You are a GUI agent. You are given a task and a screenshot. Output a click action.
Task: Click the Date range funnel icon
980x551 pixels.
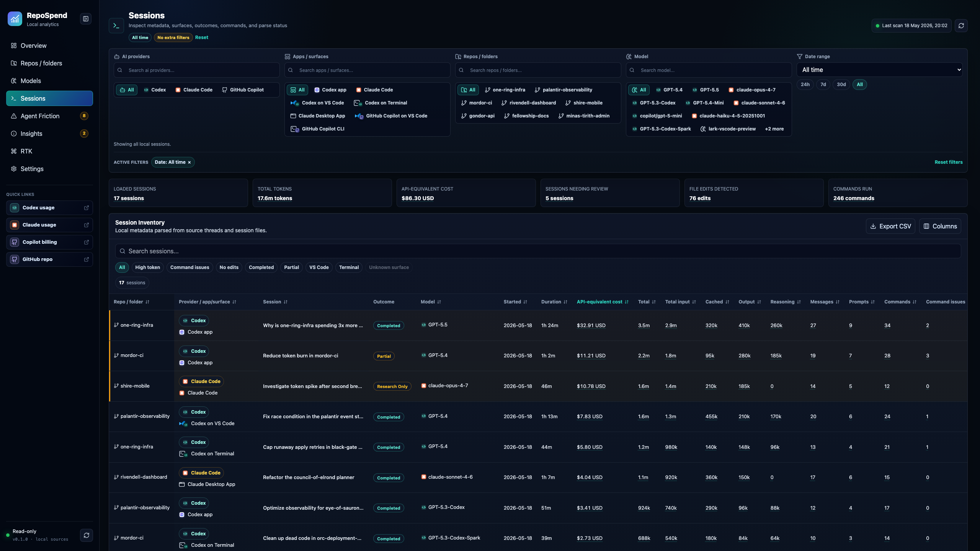(x=800, y=57)
